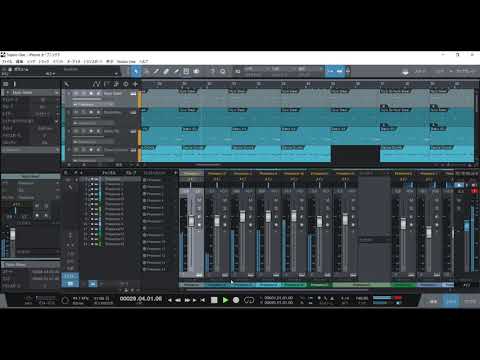Toggle the ミックス console view button
Viewport: 480px width, 360px height.
[x=451, y=301]
